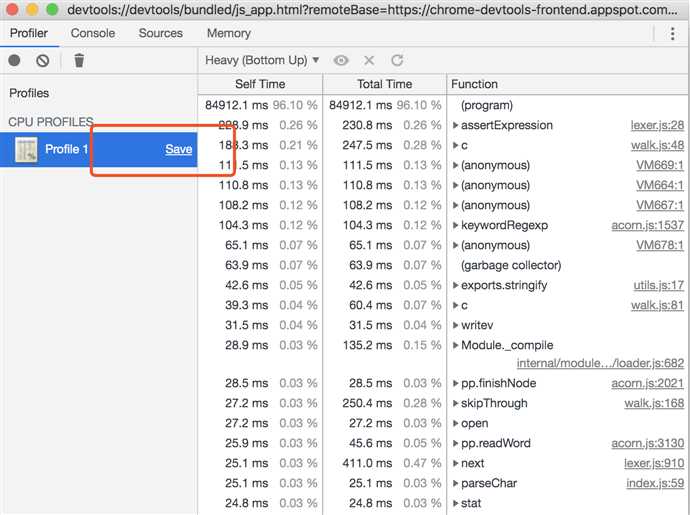Open source link walk.js:48

(x=657, y=145)
